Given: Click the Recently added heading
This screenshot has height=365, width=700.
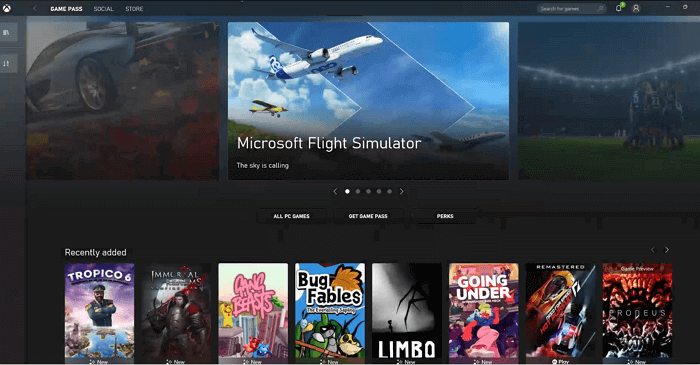Looking at the screenshot, I should click(96, 253).
